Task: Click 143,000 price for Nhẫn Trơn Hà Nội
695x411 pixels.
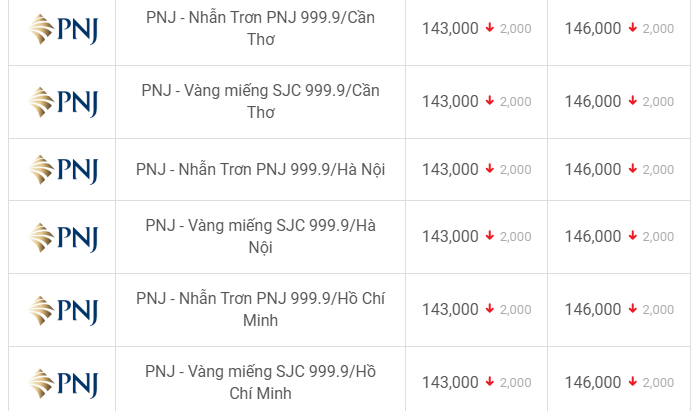Action: pyautogui.click(x=450, y=169)
